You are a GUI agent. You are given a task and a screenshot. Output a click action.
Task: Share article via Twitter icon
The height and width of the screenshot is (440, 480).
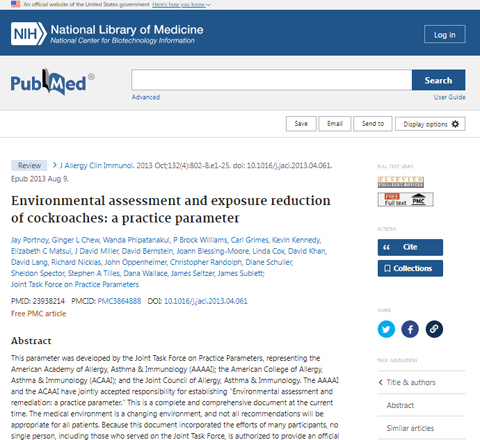[386, 329]
